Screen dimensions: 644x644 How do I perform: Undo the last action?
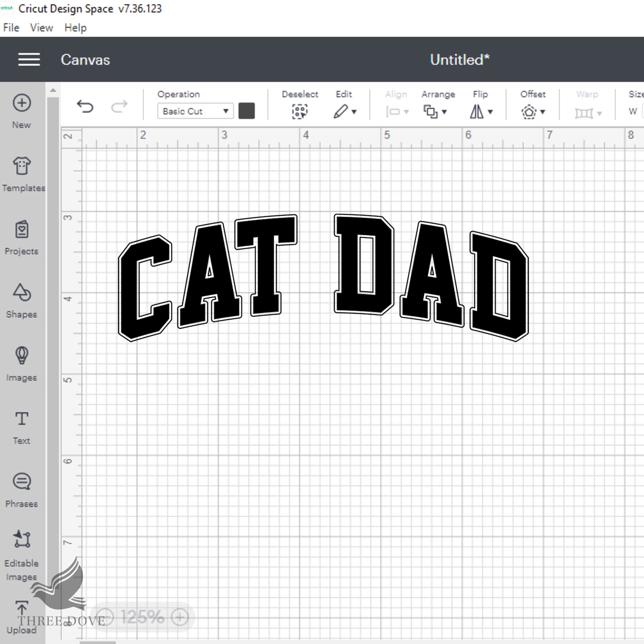click(85, 107)
